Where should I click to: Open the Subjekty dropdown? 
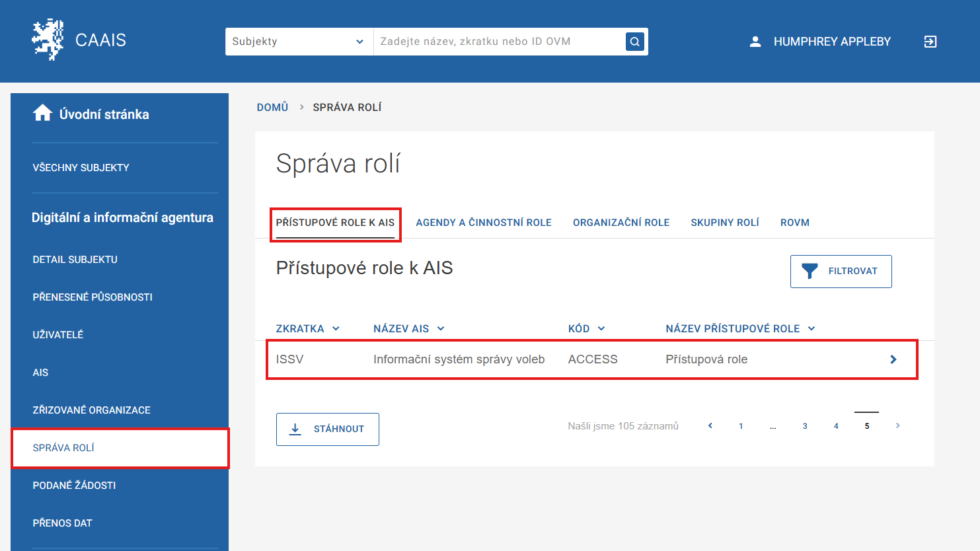click(x=299, y=42)
